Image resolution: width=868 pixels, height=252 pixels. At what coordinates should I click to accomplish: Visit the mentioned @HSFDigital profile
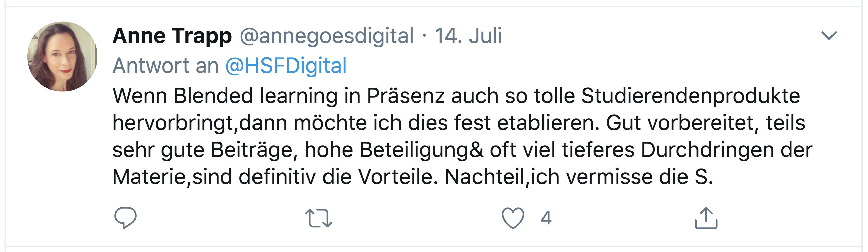(x=286, y=65)
